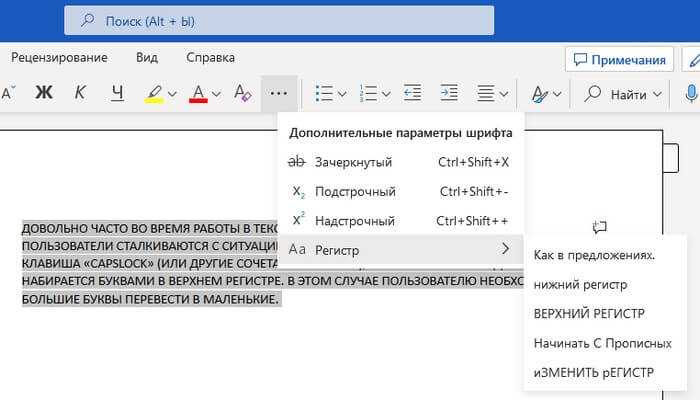This screenshot has height=400, width=700.
Task: Select Надстрочный superscript option
Action: coord(400,221)
